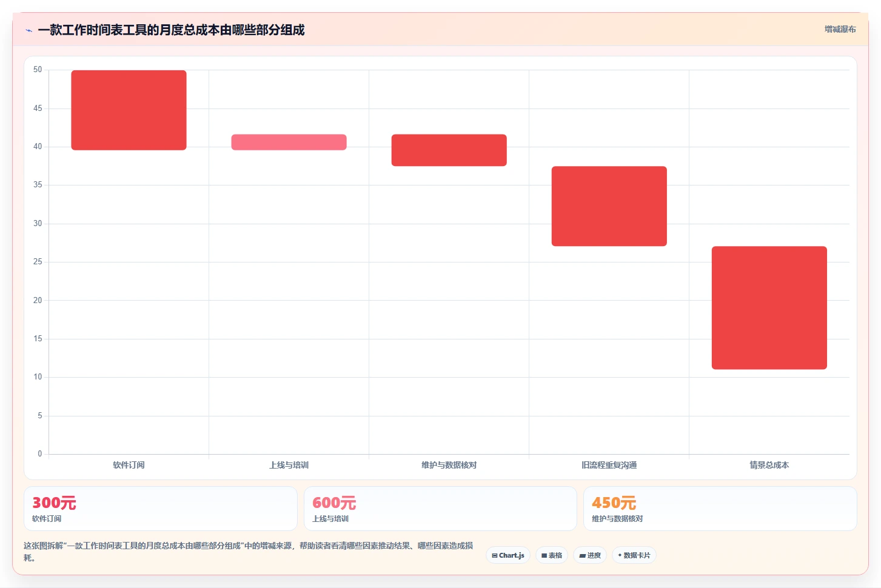Click the Chart.js tag
The width and height of the screenshot is (881, 588).
click(508, 555)
